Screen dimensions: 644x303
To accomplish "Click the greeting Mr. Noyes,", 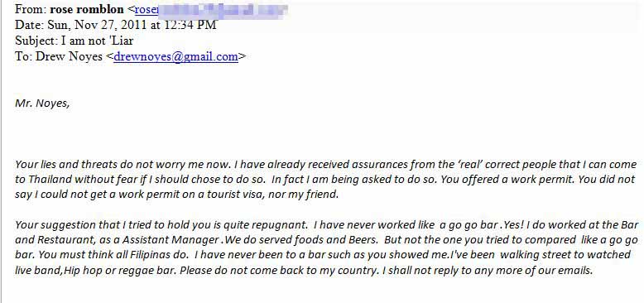I will [42, 103].
